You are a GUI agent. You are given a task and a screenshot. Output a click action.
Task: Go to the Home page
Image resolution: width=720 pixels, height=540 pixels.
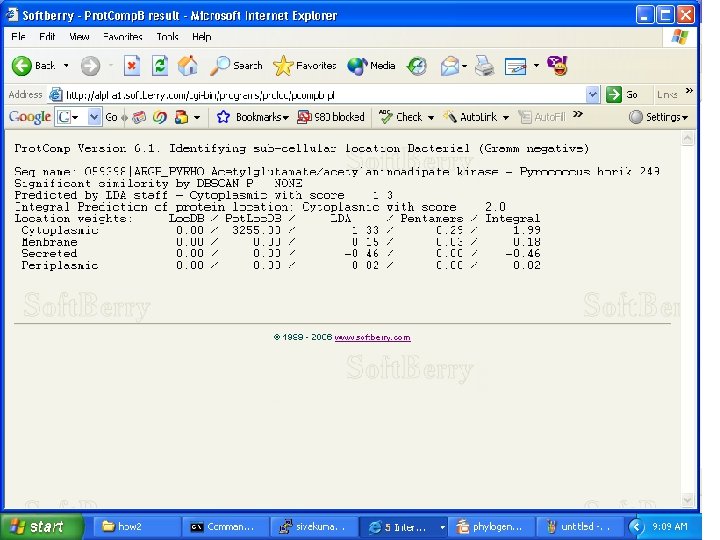(x=187, y=66)
